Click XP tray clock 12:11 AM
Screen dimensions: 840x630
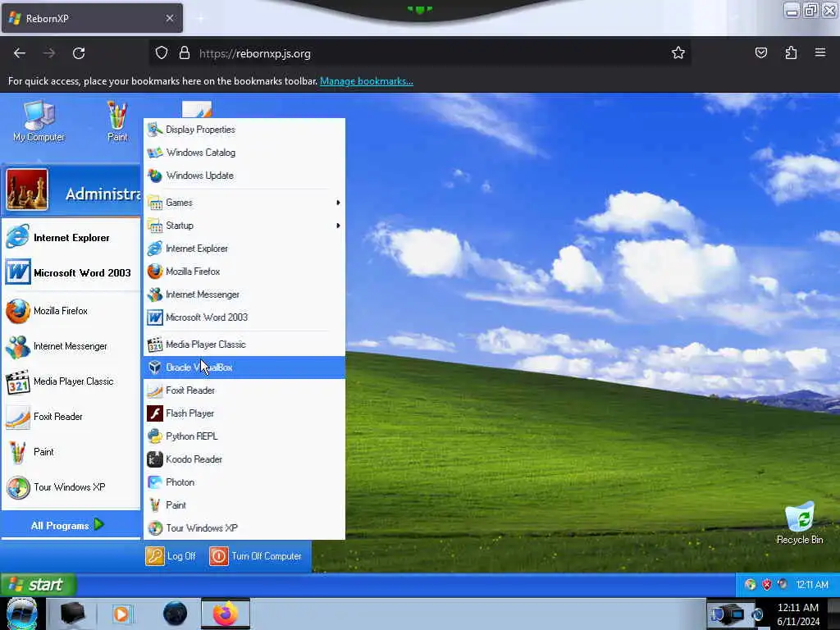(812, 584)
